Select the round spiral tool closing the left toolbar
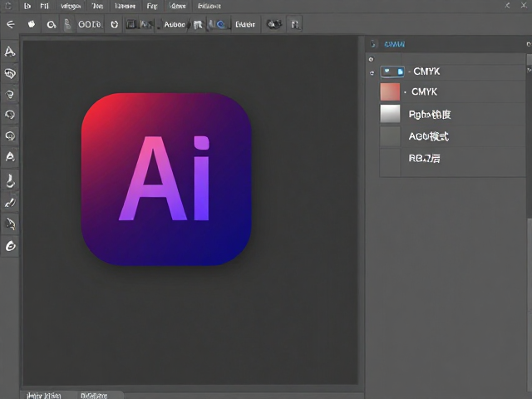The image size is (532, 399). point(11,246)
